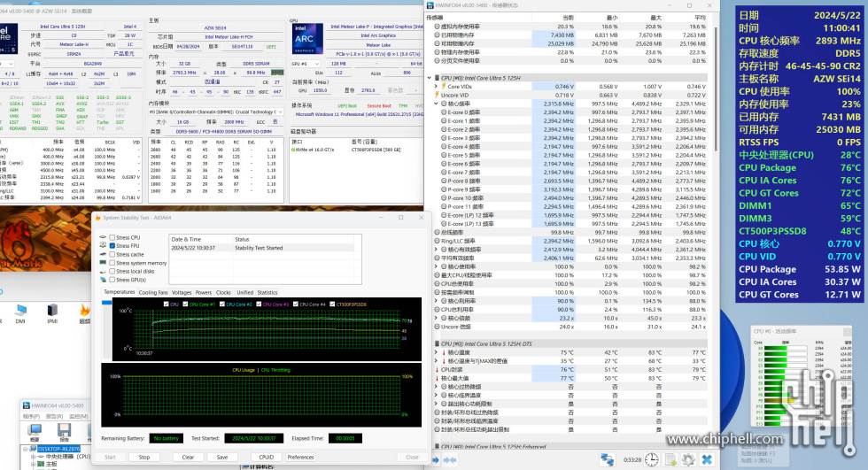The height and width of the screenshot is (470, 868).
Task: Uncheck the Stress FPU checkbox
Action: [112, 246]
